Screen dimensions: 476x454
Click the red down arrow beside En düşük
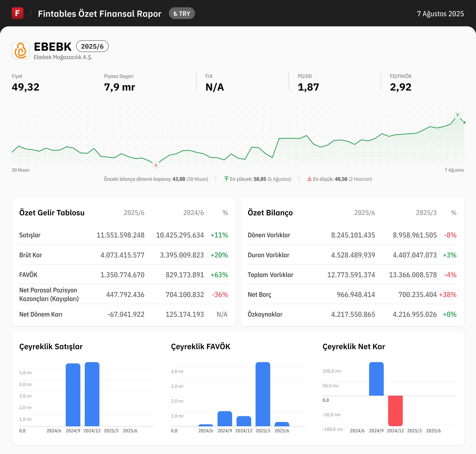[309, 179]
